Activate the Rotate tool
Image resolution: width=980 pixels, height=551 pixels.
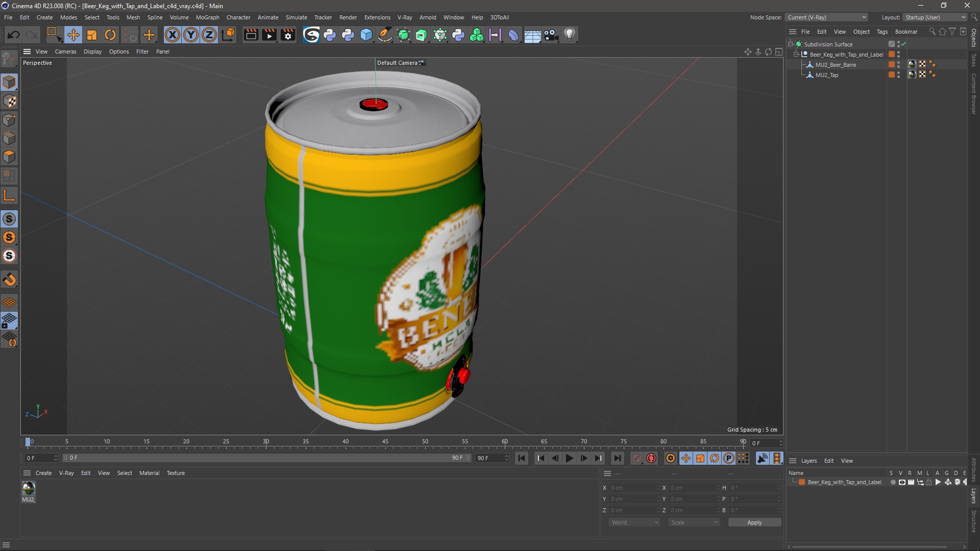[x=110, y=35]
